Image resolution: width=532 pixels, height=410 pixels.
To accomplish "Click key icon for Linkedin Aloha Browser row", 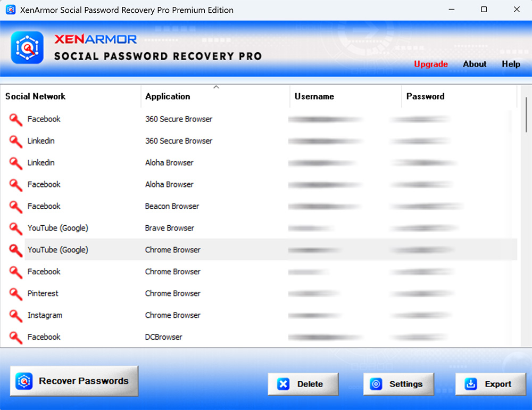I will (15, 163).
